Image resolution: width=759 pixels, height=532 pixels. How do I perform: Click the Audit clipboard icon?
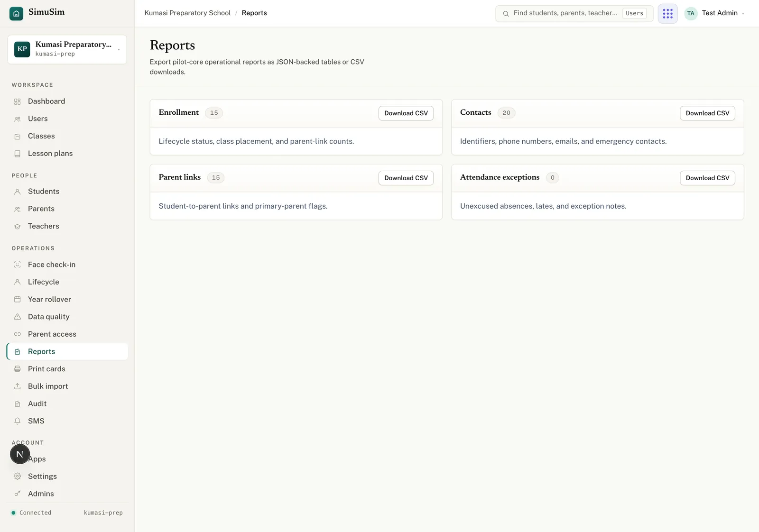pyautogui.click(x=18, y=404)
